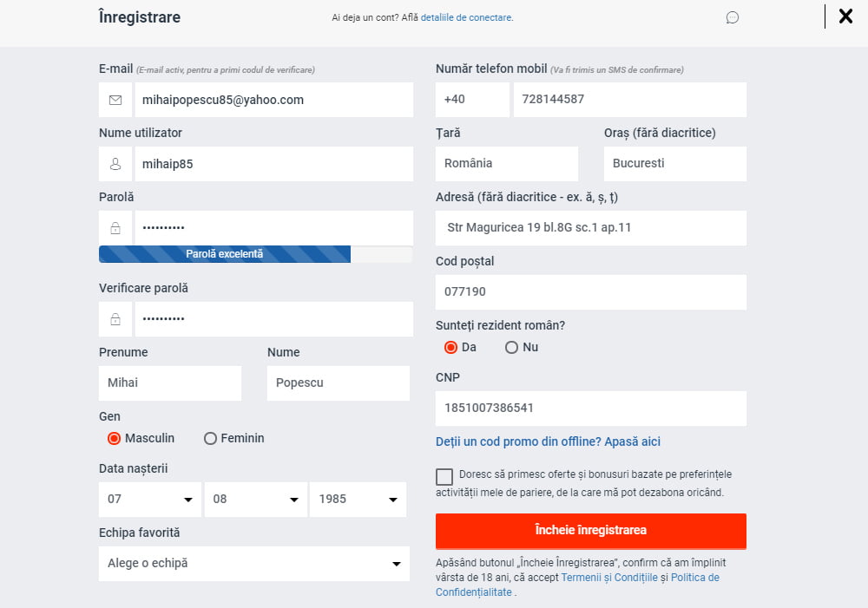The image size is (868, 608).
Task: Click the offline promo code link
Action: 548,441
